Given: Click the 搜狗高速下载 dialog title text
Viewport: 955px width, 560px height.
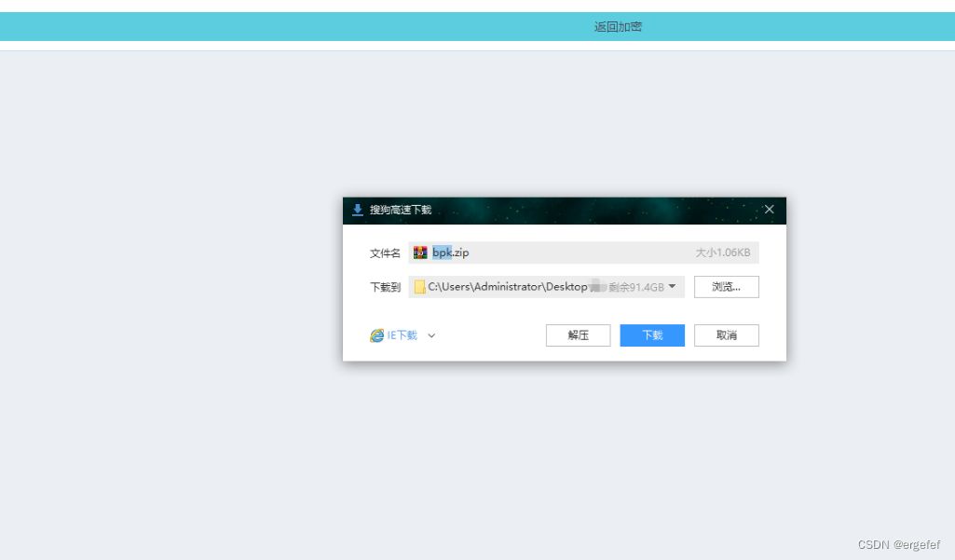Looking at the screenshot, I should point(401,210).
